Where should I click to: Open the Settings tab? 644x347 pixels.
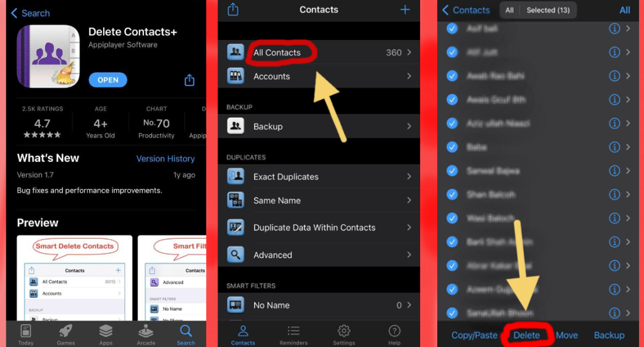click(x=344, y=334)
